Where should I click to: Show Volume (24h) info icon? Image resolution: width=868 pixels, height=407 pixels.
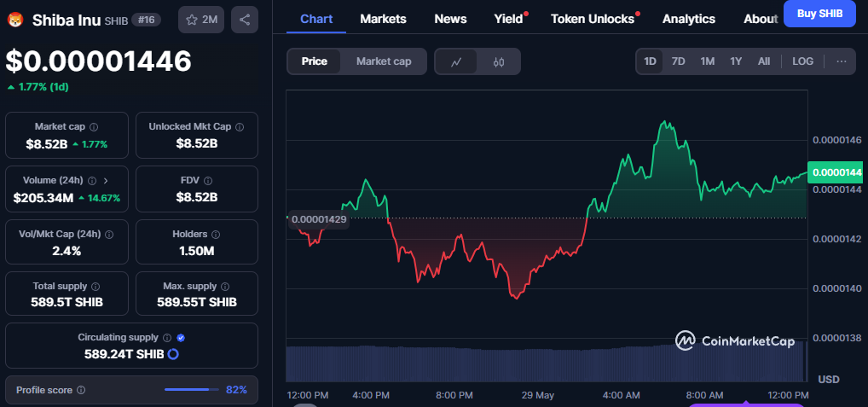[92, 181]
